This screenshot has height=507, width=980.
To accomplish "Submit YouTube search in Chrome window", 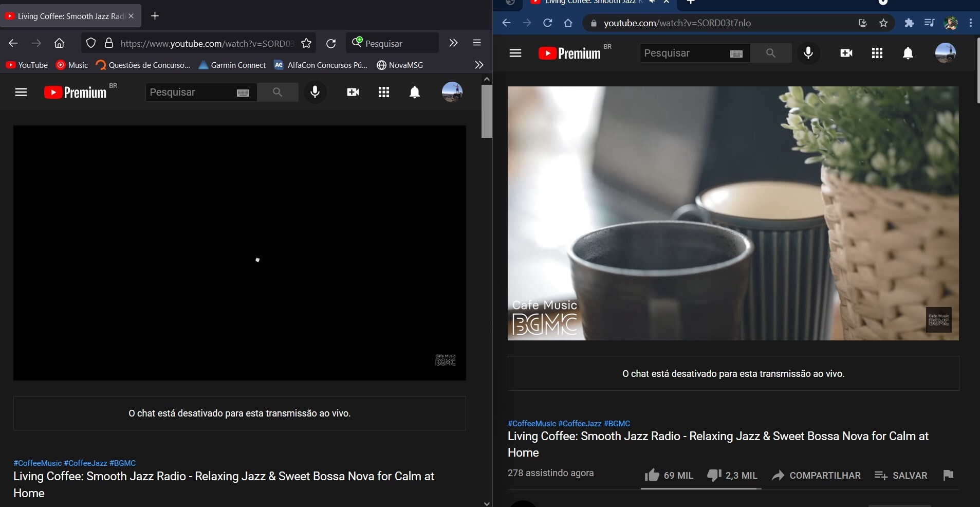I will click(x=771, y=53).
